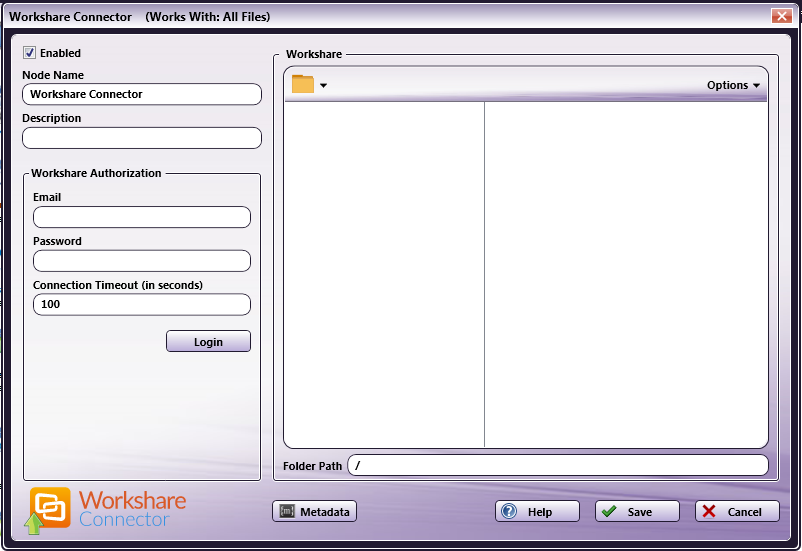Click the Folder Path input field
Image resolution: width=802 pixels, height=551 pixels.
point(558,466)
